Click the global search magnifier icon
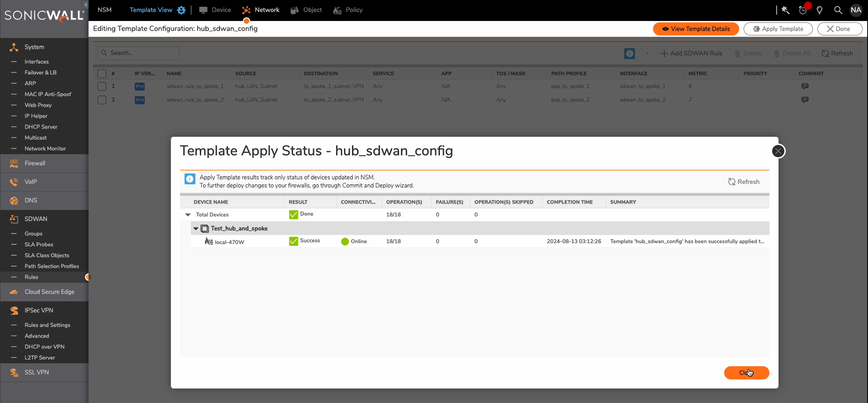Image resolution: width=868 pixels, height=403 pixels. [x=838, y=10]
